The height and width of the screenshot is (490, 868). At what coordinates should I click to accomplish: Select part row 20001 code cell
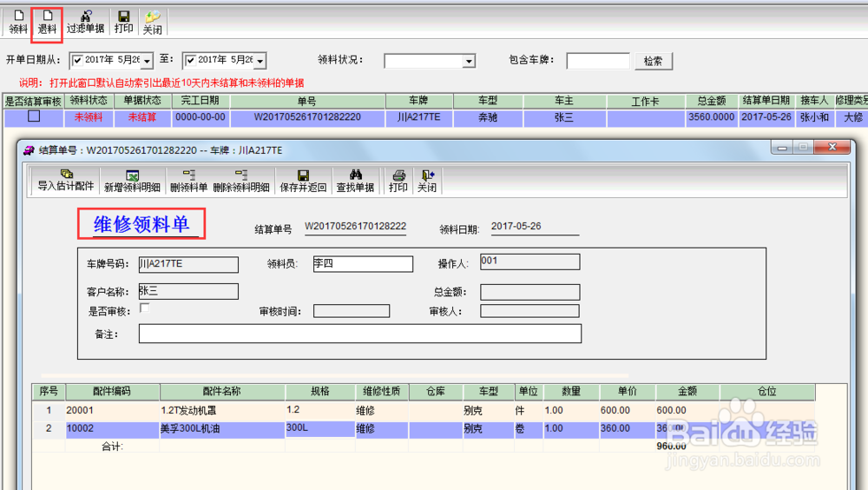[112, 410]
